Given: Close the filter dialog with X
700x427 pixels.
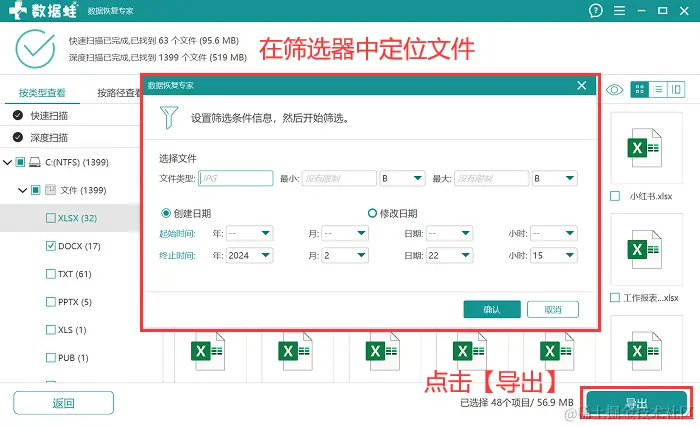Looking at the screenshot, I should [x=581, y=85].
